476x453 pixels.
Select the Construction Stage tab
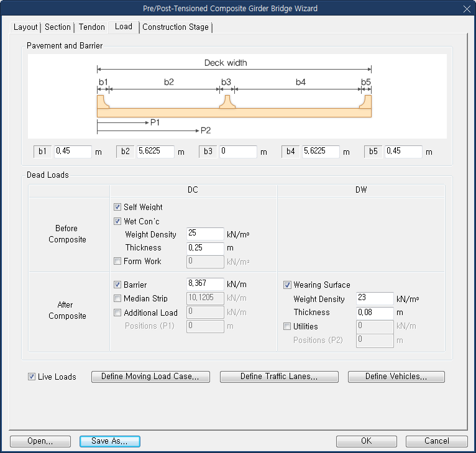pos(175,27)
